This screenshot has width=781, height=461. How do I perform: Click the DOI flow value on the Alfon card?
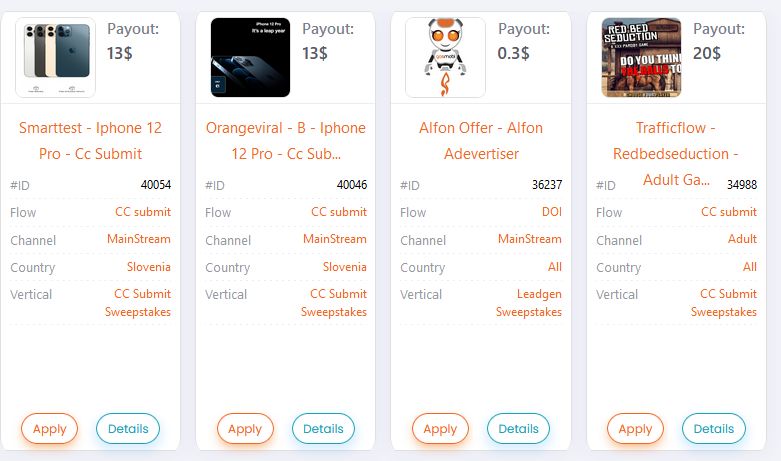[552, 212]
